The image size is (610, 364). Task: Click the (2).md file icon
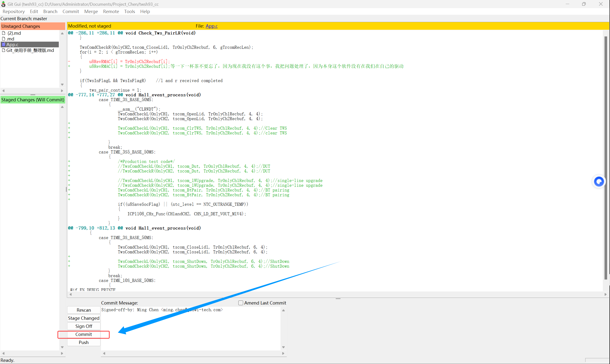pyautogui.click(x=3, y=33)
